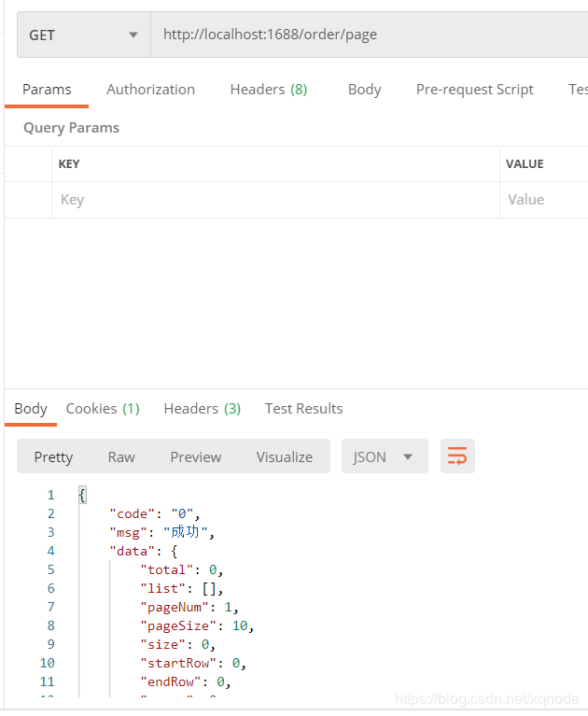This screenshot has height=716, width=588.
Task: Click the request URL field
Action: click(369, 35)
